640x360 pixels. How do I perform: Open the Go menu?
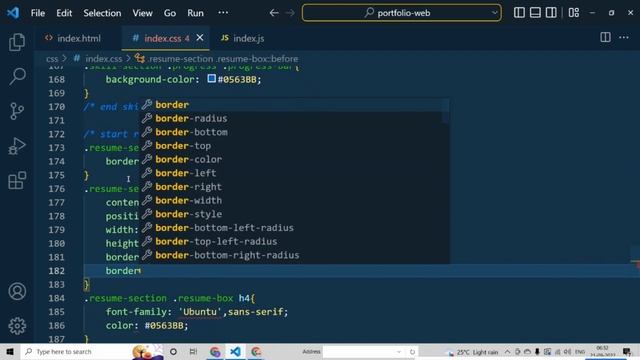[x=170, y=13]
